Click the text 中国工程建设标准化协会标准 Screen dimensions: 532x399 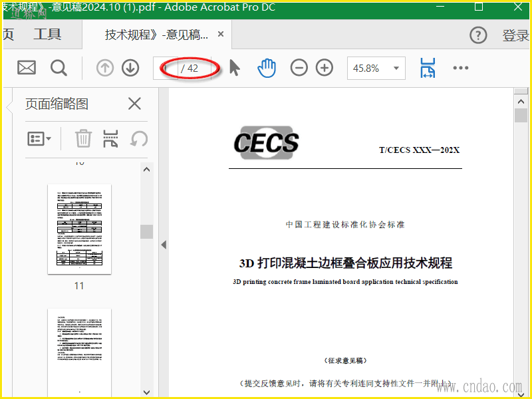pos(345,224)
